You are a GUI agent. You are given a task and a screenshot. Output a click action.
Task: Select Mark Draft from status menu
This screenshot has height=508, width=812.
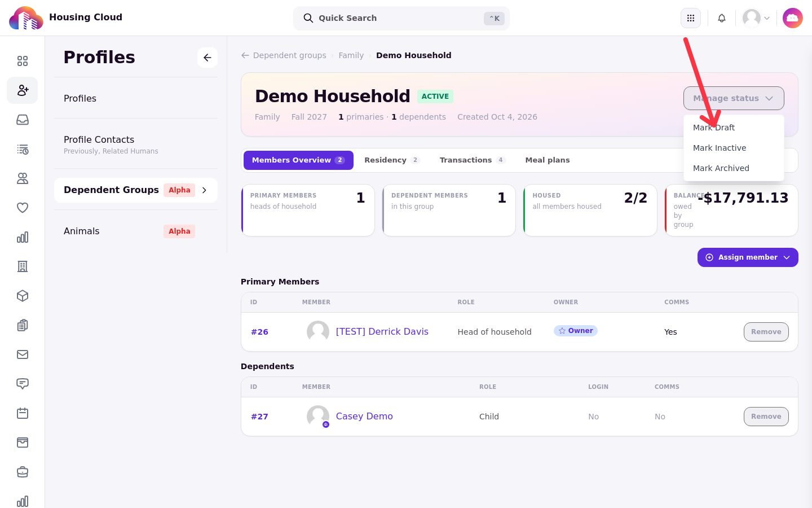tap(734, 128)
